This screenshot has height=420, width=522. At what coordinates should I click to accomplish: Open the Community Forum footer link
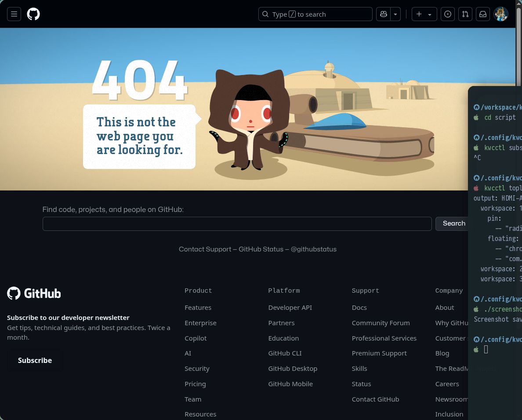[x=381, y=323]
